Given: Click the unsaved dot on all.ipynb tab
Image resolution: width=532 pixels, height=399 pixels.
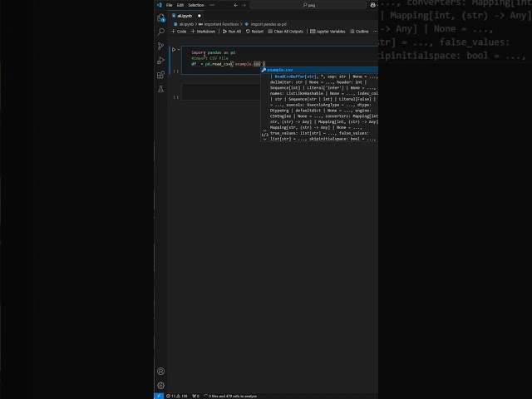Looking at the screenshot, I should [x=199, y=16].
